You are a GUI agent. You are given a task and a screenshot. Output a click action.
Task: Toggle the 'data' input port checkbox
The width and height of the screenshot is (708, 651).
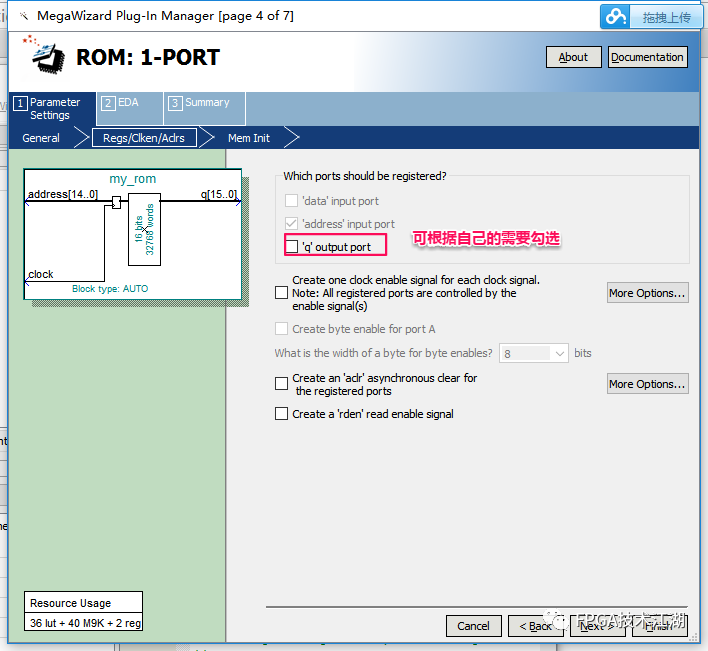pyautogui.click(x=291, y=200)
